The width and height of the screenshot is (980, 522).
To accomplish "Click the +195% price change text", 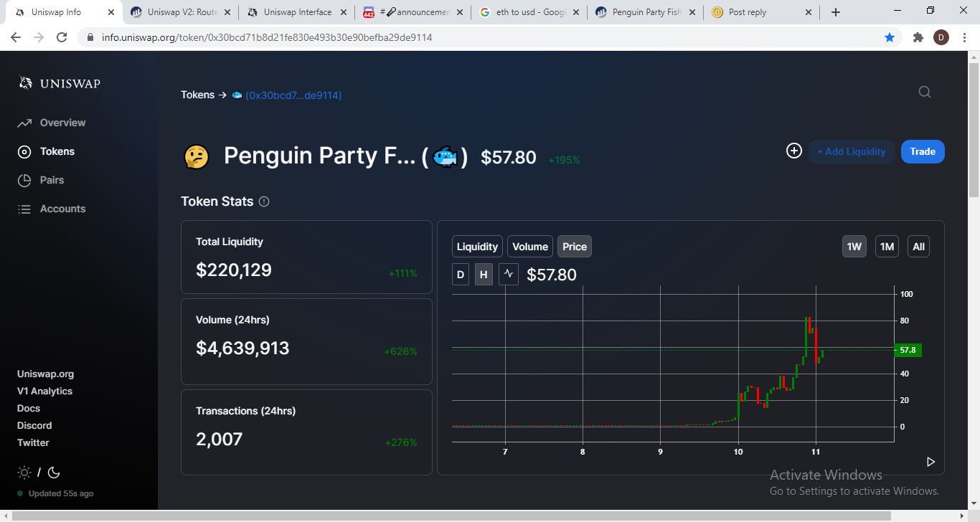I will [564, 160].
